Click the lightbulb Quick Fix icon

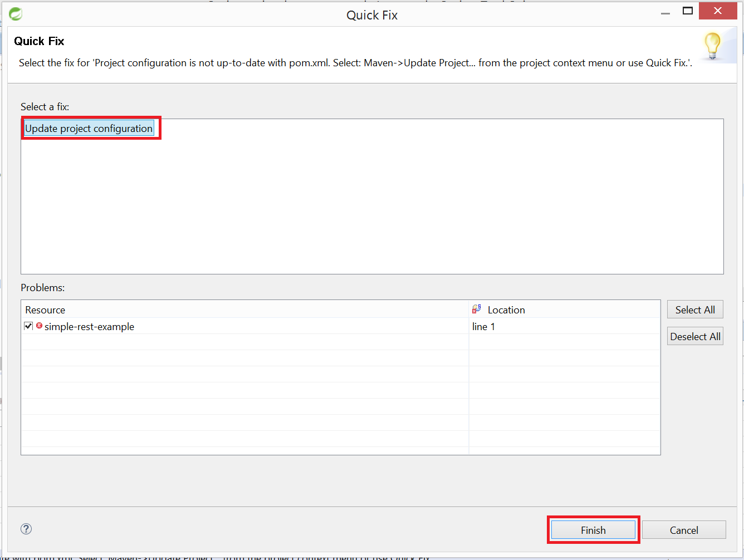[712, 46]
